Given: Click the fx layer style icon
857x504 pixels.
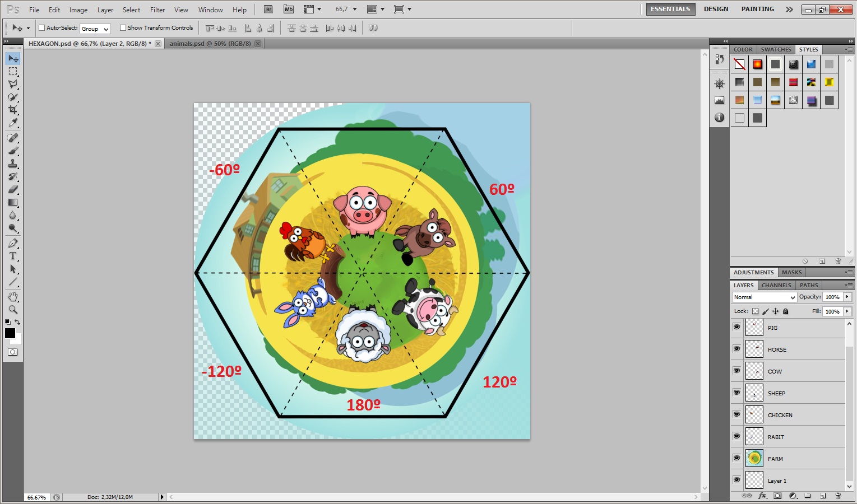Looking at the screenshot, I should click(x=762, y=496).
